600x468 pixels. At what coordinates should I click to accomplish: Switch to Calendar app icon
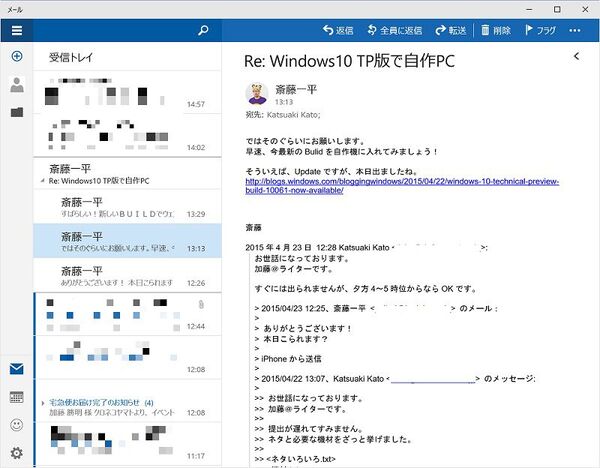(17, 397)
